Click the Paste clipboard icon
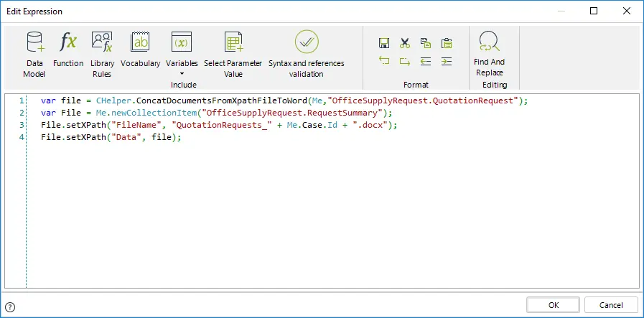Image resolution: width=644 pixels, height=318 pixels. click(x=447, y=43)
